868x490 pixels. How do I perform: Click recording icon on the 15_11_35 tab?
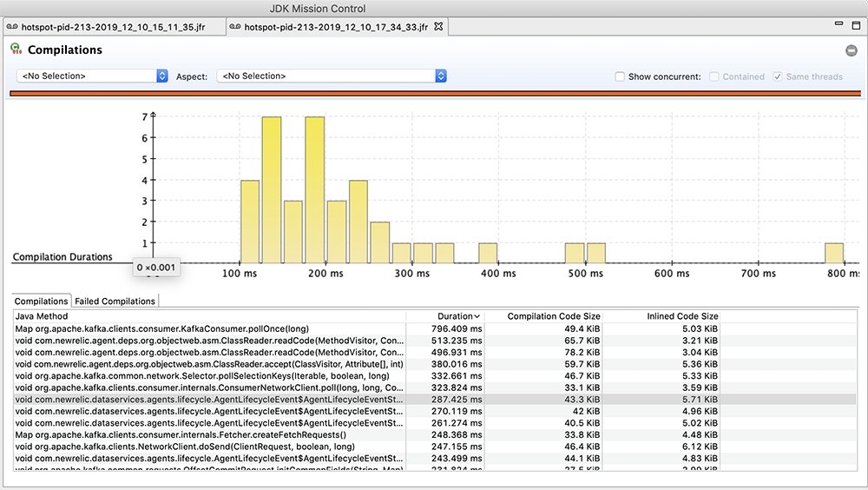click(12, 27)
